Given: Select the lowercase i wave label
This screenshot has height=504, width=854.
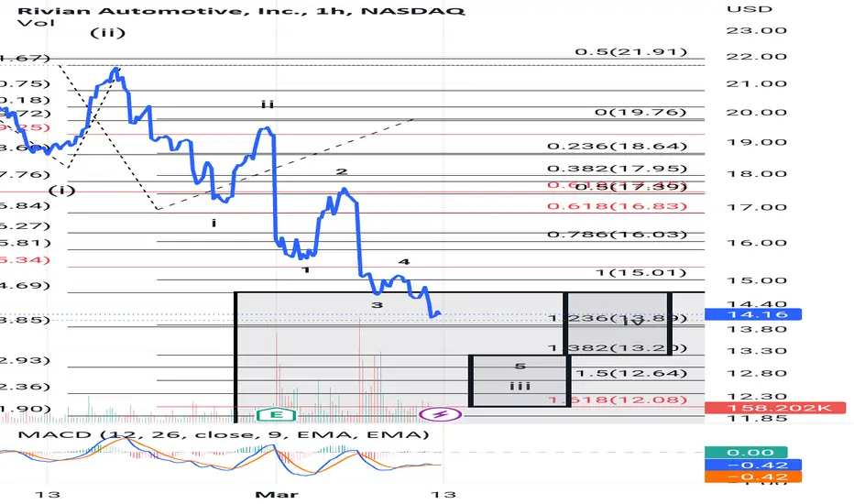Looking at the screenshot, I should tap(213, 223).
